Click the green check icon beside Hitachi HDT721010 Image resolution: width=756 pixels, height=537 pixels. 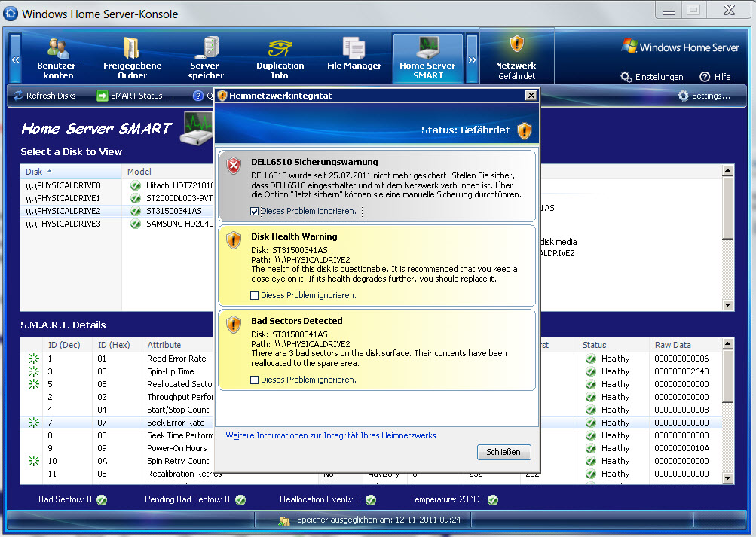click(x=136, y=185)
